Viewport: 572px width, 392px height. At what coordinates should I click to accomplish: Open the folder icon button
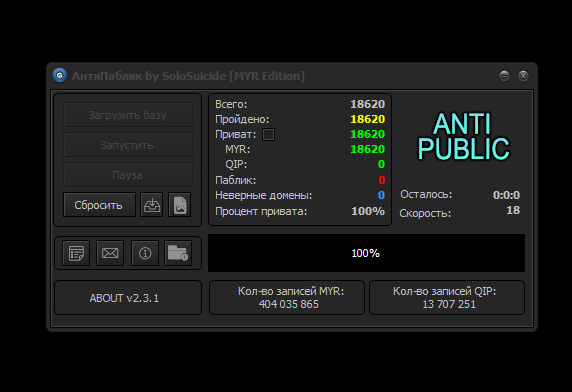(178, 253)
